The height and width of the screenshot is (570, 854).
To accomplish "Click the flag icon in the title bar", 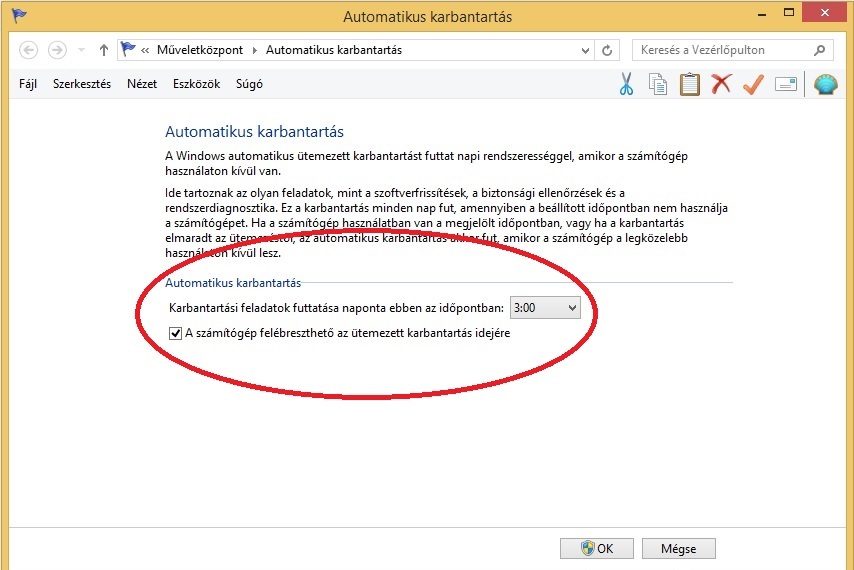I will (19, 15).
